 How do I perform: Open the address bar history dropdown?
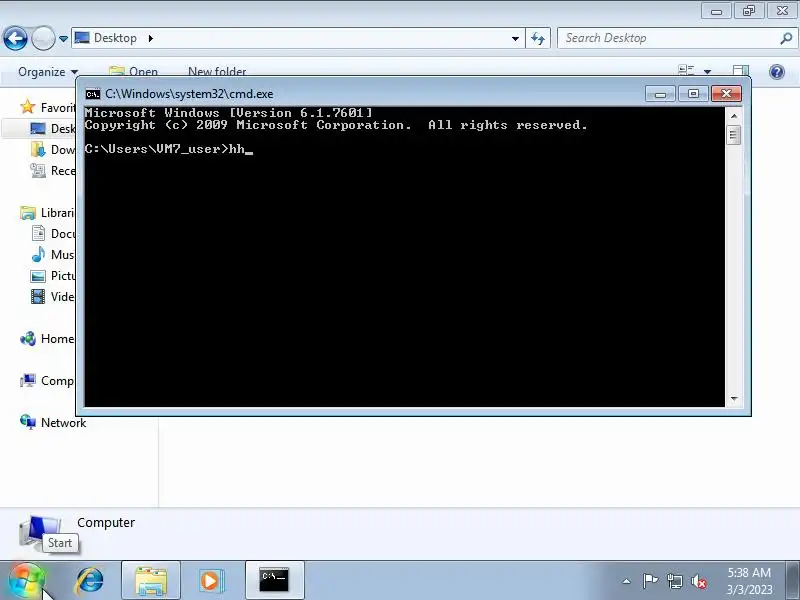(515, 39)
